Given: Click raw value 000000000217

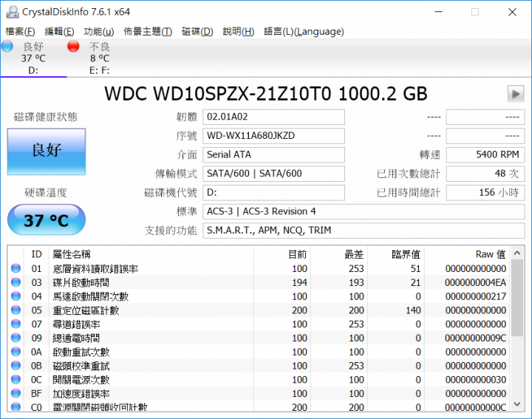Looking at the screenshot, I should click(x=476, y=296).
